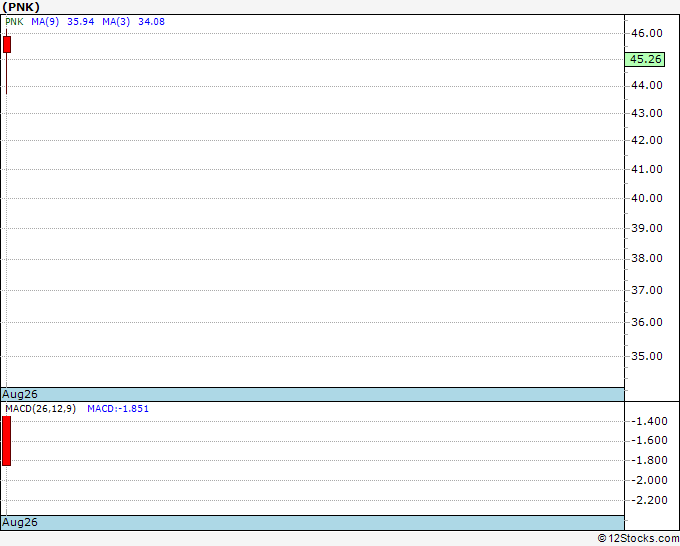Click the -1.400 MACD axis label
The height and width of the screenshot is (546, 680).
(649, 421)
